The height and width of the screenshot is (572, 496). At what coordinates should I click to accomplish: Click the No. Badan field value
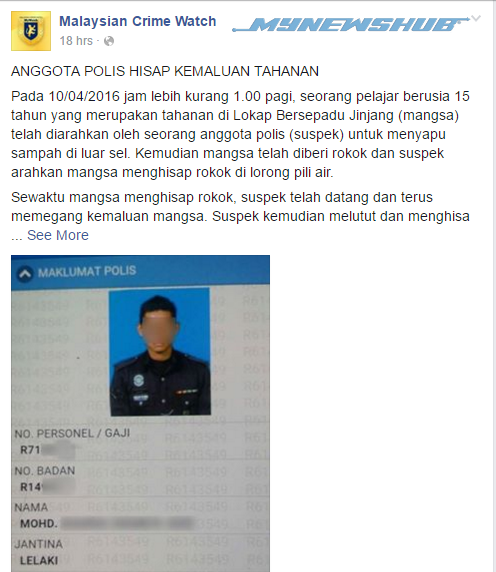(47, 487)
